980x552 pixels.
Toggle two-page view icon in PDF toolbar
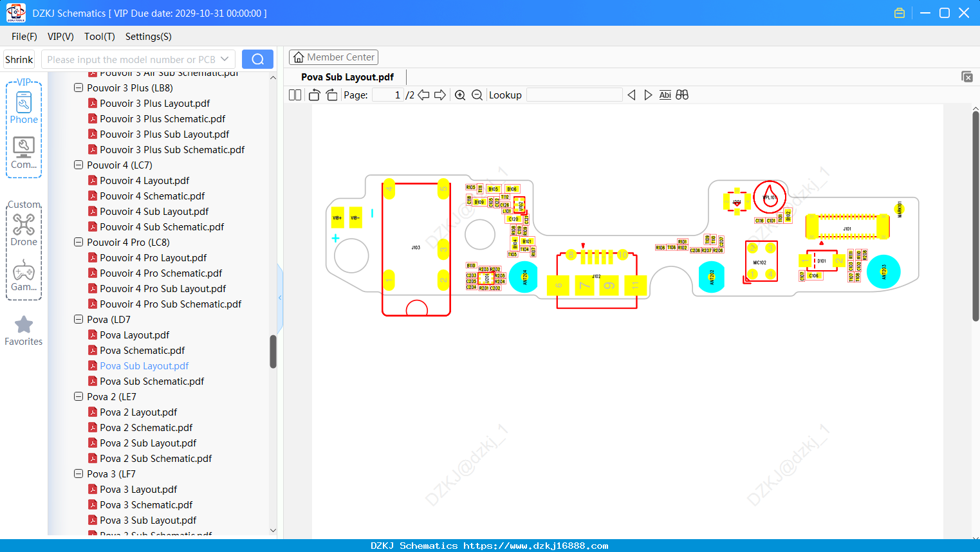tap(295, 95)
